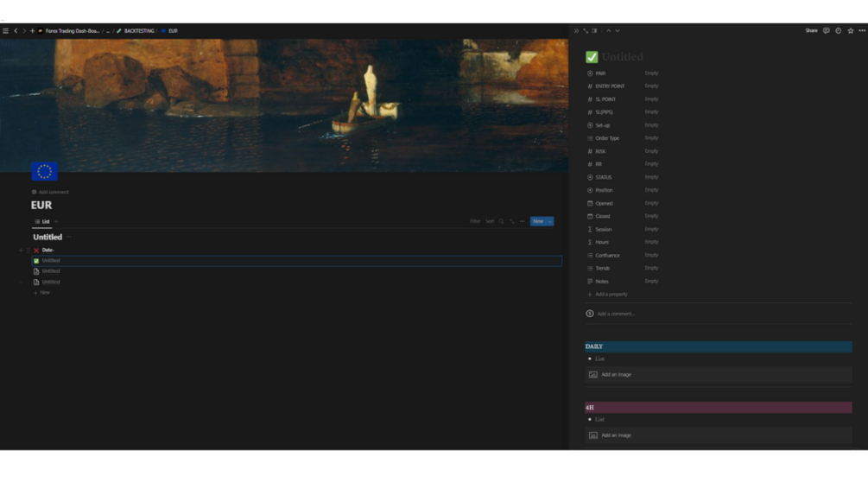Open Set-up property value dropdown

pyautogui.click(x=651, y=125)
